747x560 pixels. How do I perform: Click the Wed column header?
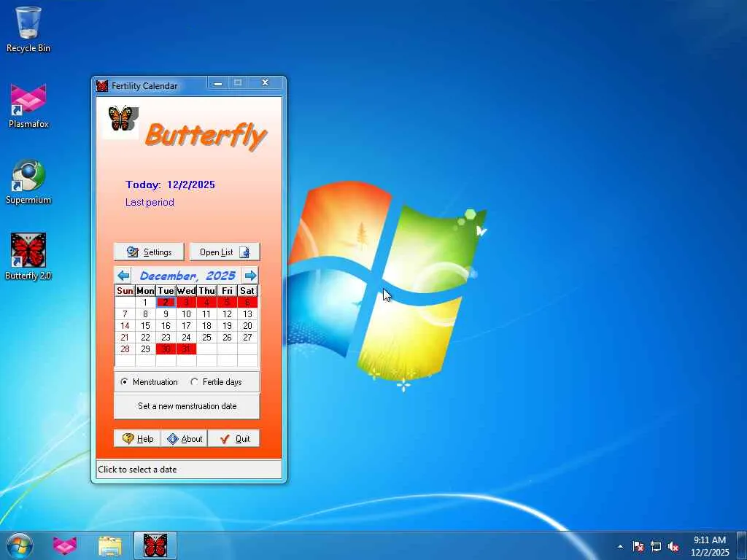click(186, 290)
